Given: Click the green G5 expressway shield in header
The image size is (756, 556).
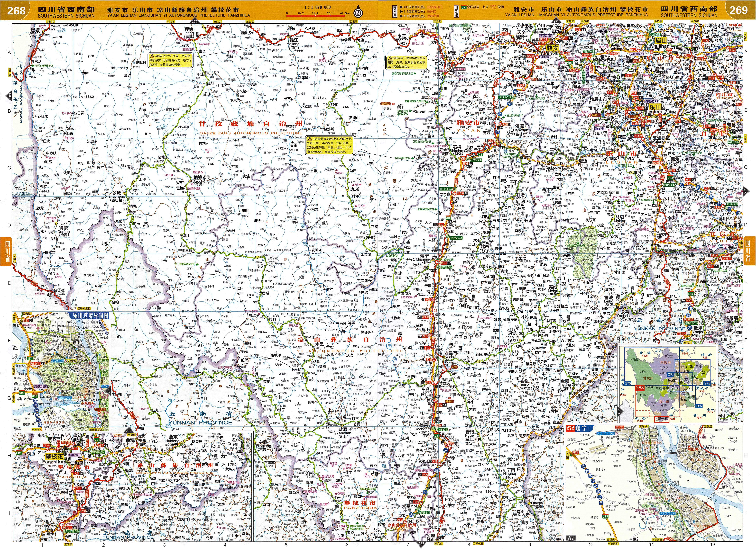Looking at the screenshot, I should click(464, 7).
